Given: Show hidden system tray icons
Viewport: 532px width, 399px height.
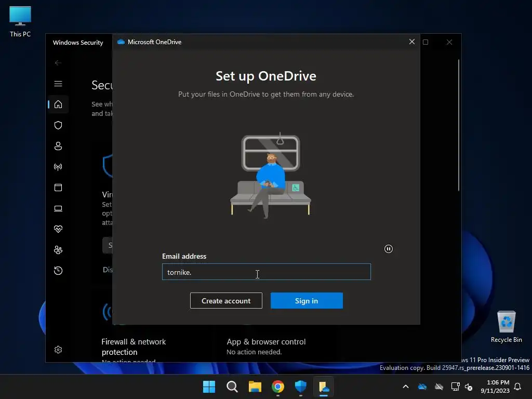Looking at the screenshot, I should click(405, 387).
